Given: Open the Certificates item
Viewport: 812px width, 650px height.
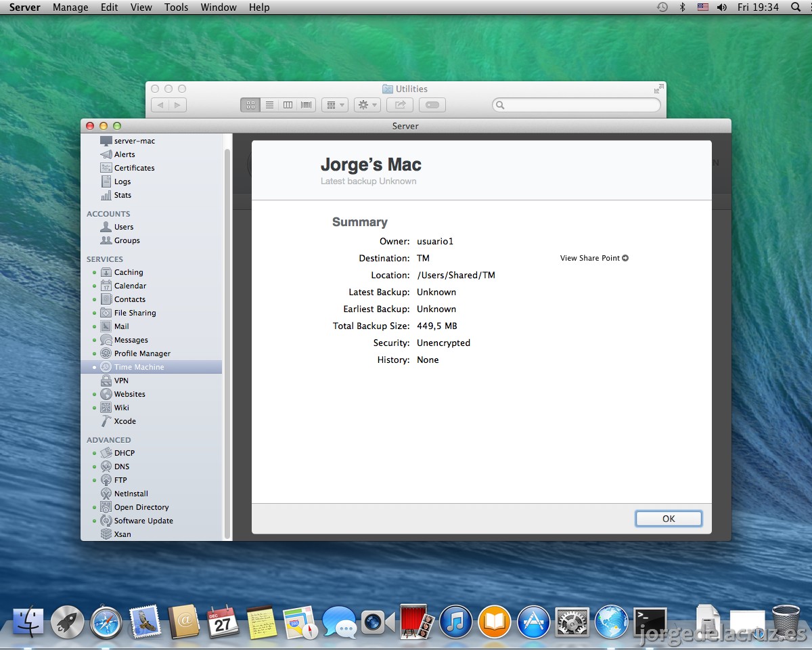Looking at the screenshot, I should point(127,168).
